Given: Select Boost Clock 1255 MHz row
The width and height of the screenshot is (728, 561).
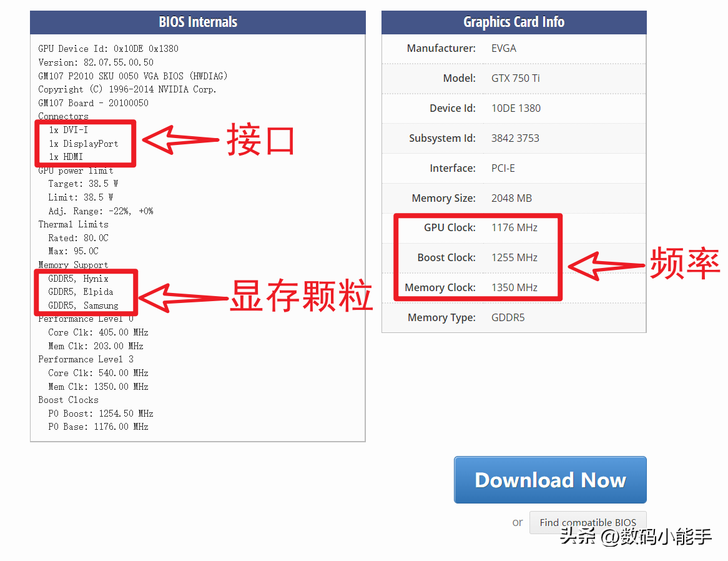Looking at the screenshot, I should 516,257.
